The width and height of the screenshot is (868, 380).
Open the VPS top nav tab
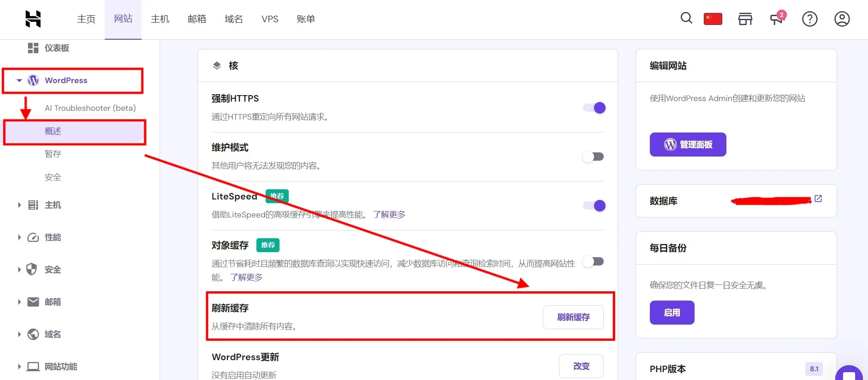[x=270, y=19]
